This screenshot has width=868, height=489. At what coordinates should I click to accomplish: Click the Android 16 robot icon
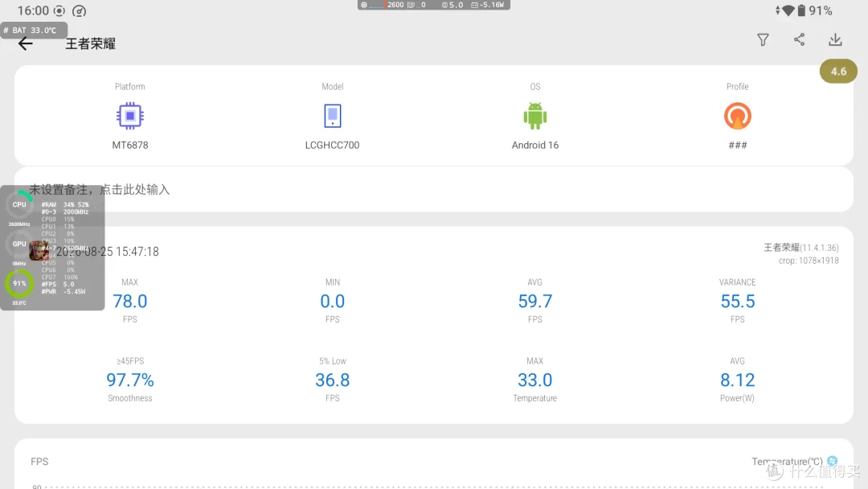[534, 116]
